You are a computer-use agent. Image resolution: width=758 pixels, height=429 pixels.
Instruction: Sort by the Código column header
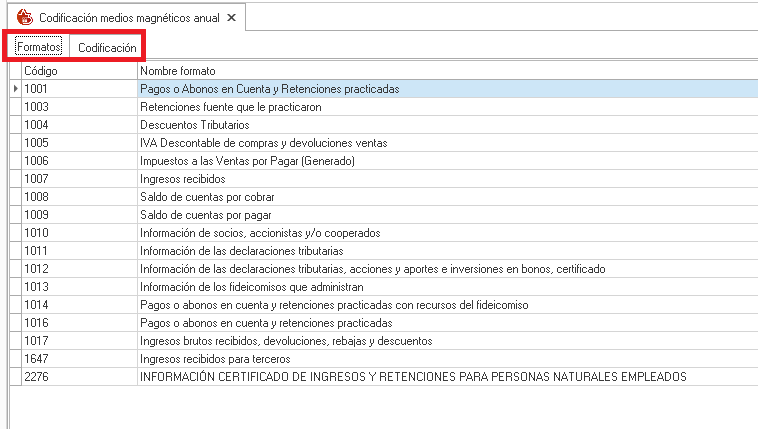(x=80, y=71)
